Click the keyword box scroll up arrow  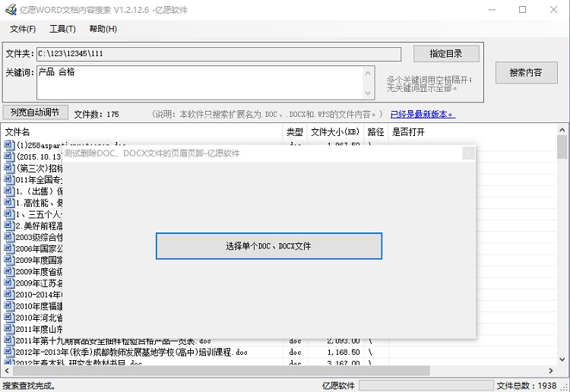[x=368, y=74]
